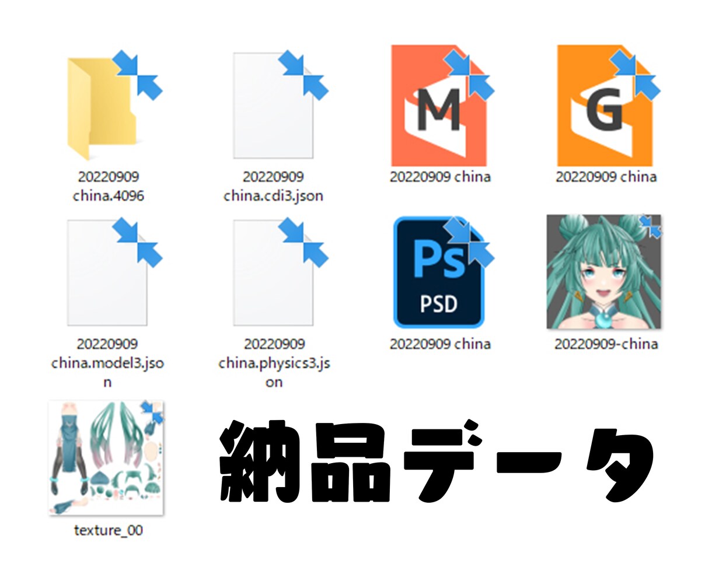Click the file name "20220909-china"
Image resolution: width=712 pixels, height=588 pixels.
pyautogui.click(x=606, y=344)
